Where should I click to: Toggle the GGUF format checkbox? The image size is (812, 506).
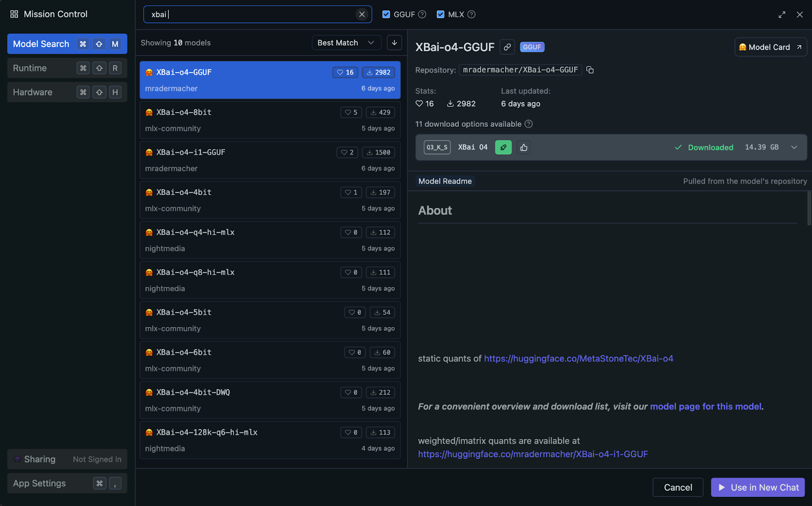point(386,14)
